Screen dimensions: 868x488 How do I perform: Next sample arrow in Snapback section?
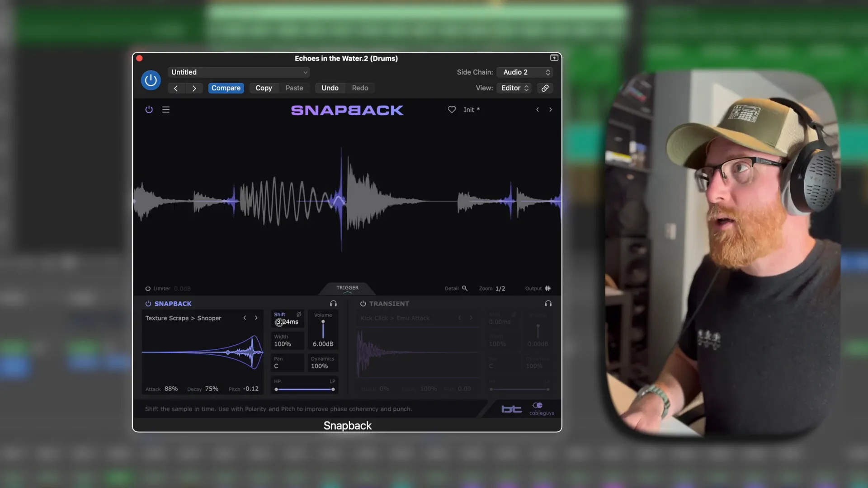[256, 318]
